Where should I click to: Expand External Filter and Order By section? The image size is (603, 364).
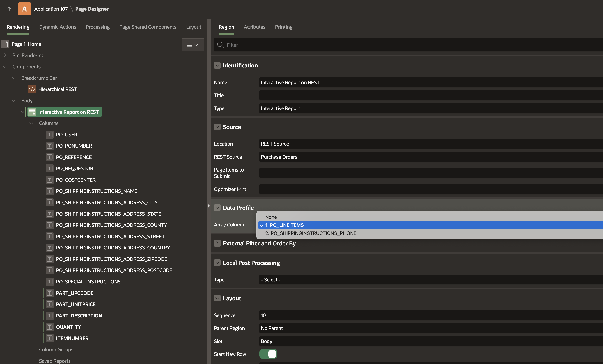217,243
